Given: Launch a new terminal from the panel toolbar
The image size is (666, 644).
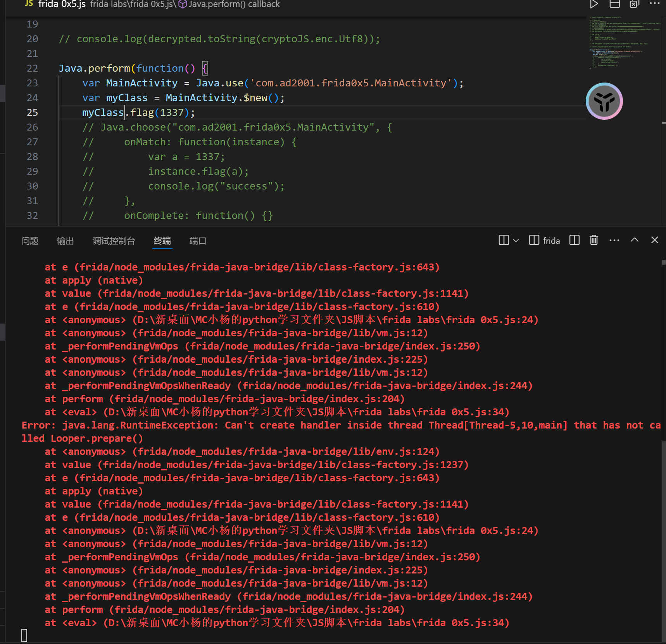Looking at the screenshot, I should coord(504,240).
